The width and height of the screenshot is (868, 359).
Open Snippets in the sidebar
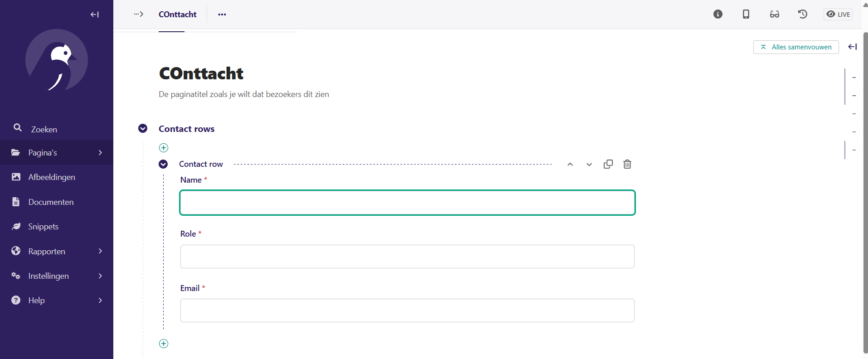pyautogui.click(x=44, y=227)
